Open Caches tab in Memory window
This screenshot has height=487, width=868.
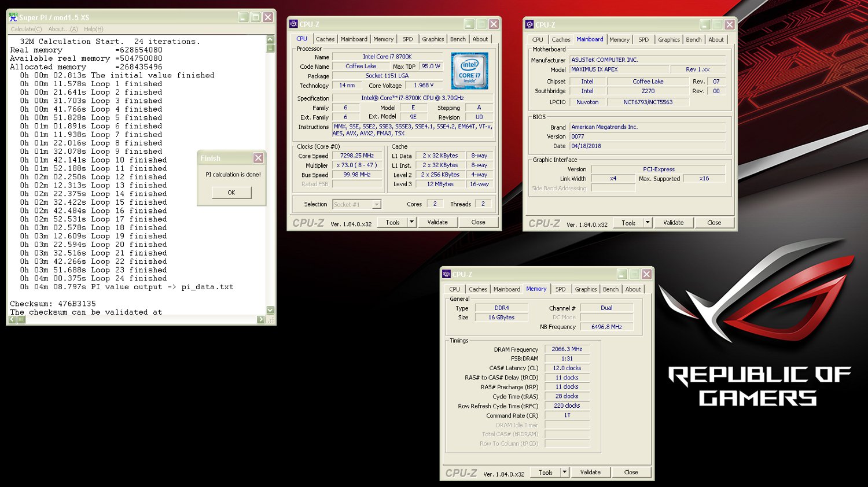point(478,289)
